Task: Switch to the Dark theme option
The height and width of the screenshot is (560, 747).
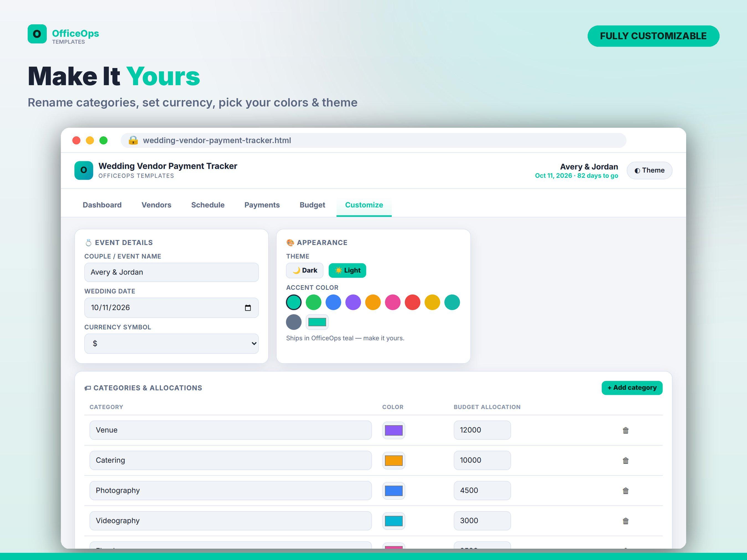Action: click(x=305, y=270)
